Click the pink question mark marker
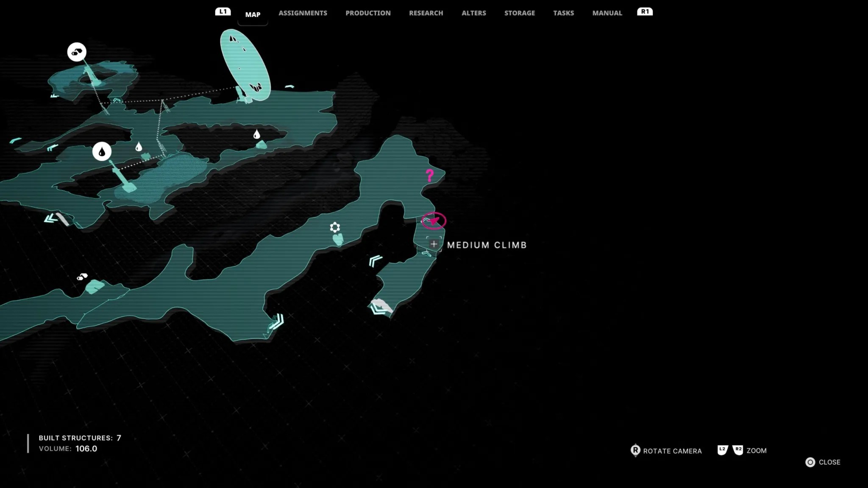 (x=430, y=175)
